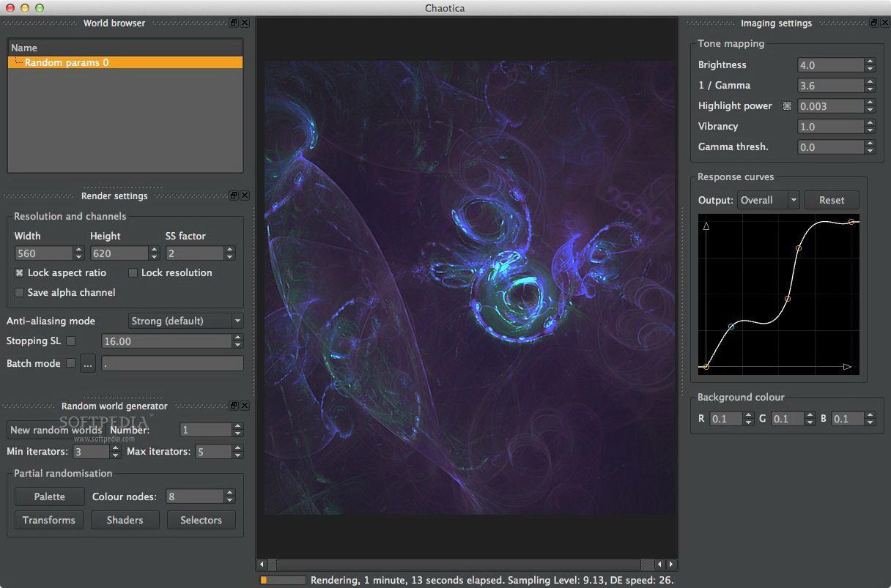Click the Brightness value field
891x588 pixels.
click(x=831, y=65)
